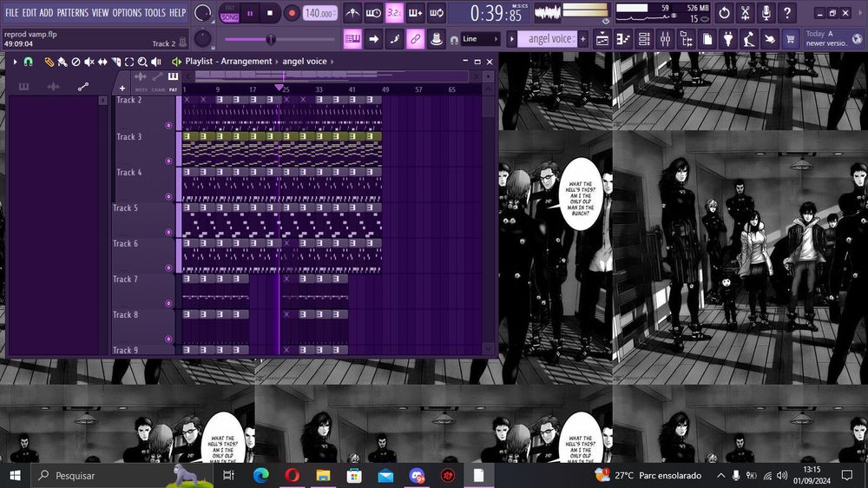The image size is (868, 488).
Task: Open the audio recording microphone icon
Action: coord(766,13)
